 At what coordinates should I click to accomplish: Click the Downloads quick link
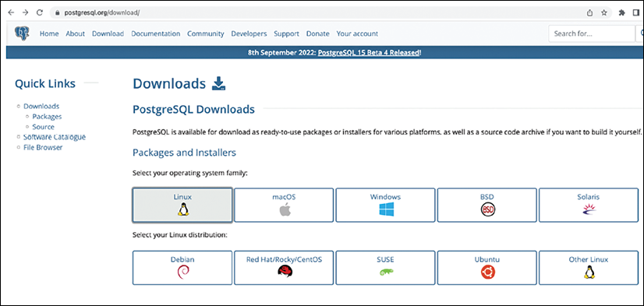coord(41,106)
